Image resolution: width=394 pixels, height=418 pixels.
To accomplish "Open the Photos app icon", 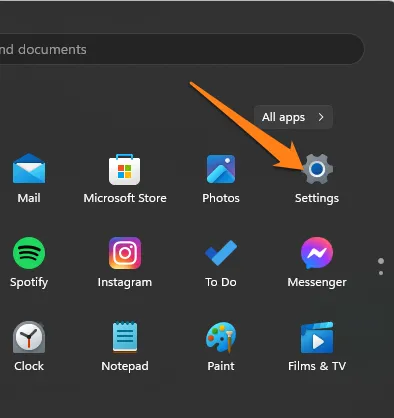I will [x=221, y=169].
